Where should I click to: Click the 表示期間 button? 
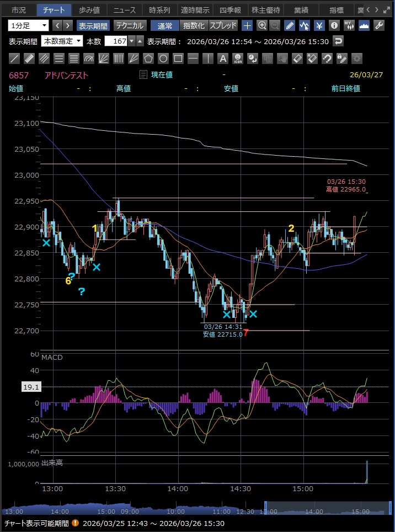coord(93,25)
